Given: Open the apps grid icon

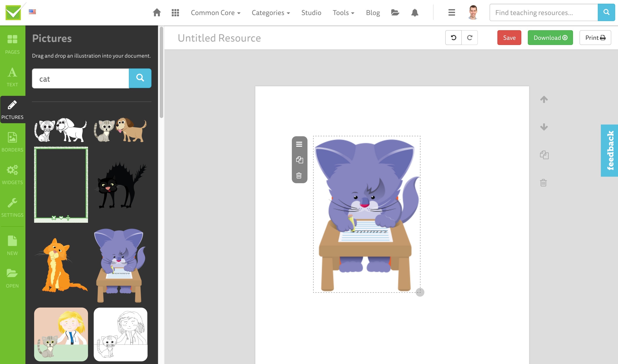Looking at the screenshot, I should (x=175, y=13).
